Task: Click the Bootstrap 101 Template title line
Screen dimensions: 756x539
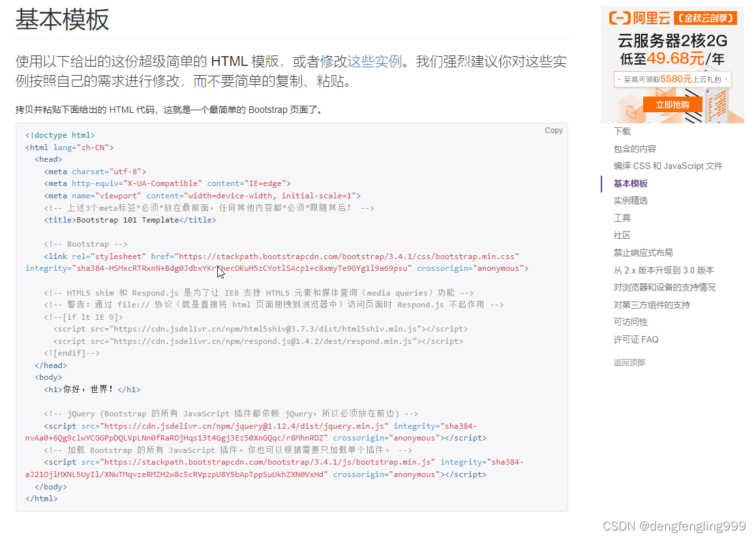Action: click(130, 219)
